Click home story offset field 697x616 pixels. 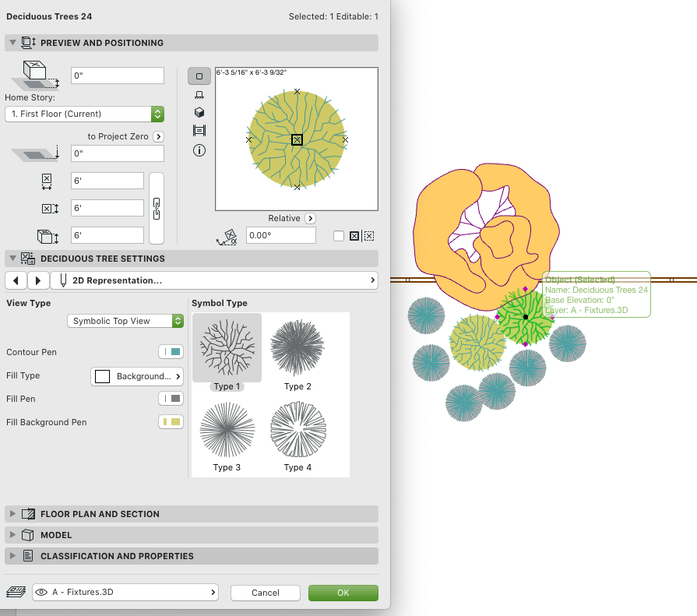click(118, 76)
